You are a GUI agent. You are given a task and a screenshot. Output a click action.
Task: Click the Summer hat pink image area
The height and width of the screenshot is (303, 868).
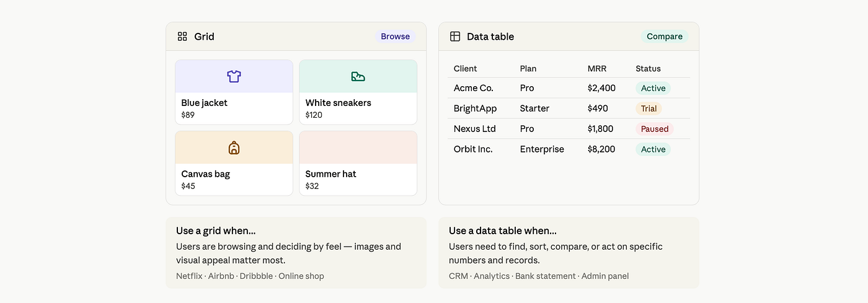coord(358,147)
